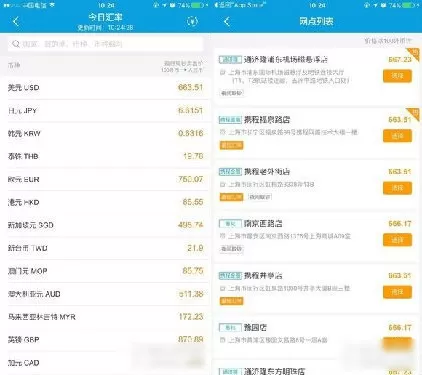
Task: Tap battery indicator in left status bar
Action: point(197,5)
